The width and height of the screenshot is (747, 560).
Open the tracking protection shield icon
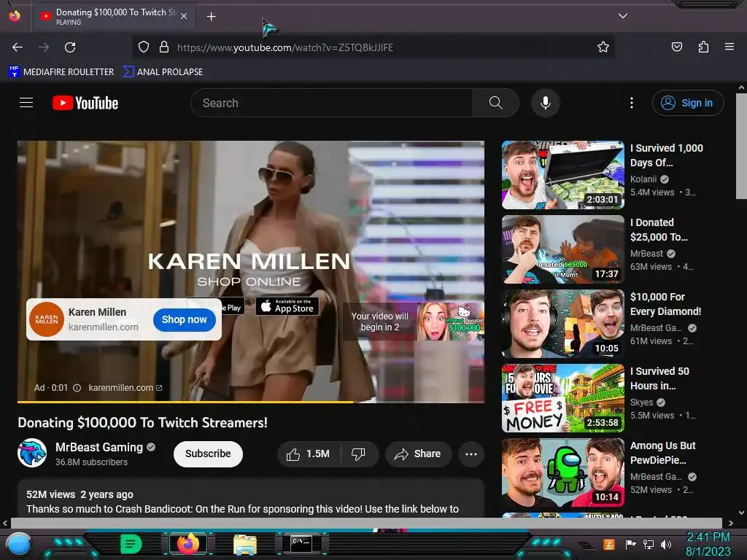pyautogui.click(x=144, y=47)
